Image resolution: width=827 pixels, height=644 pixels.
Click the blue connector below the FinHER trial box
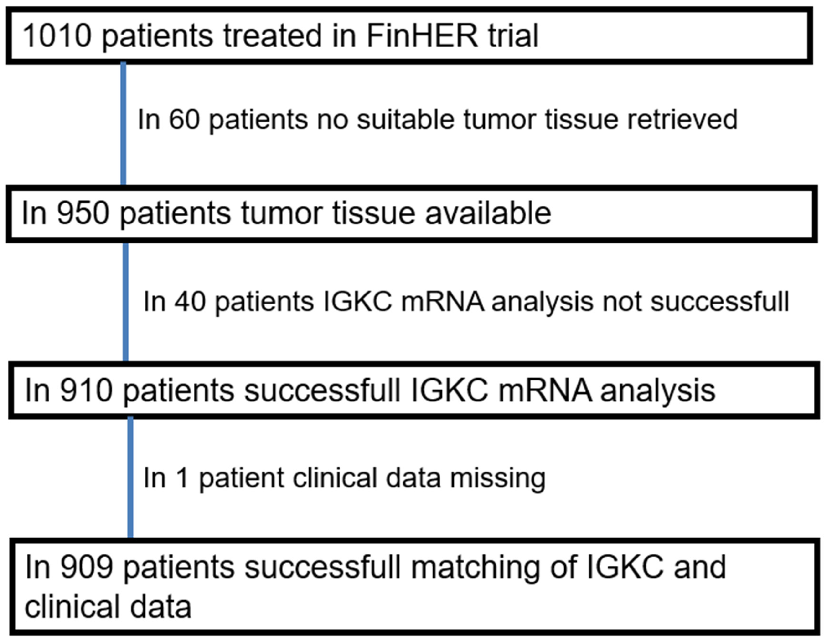[123, 124]
